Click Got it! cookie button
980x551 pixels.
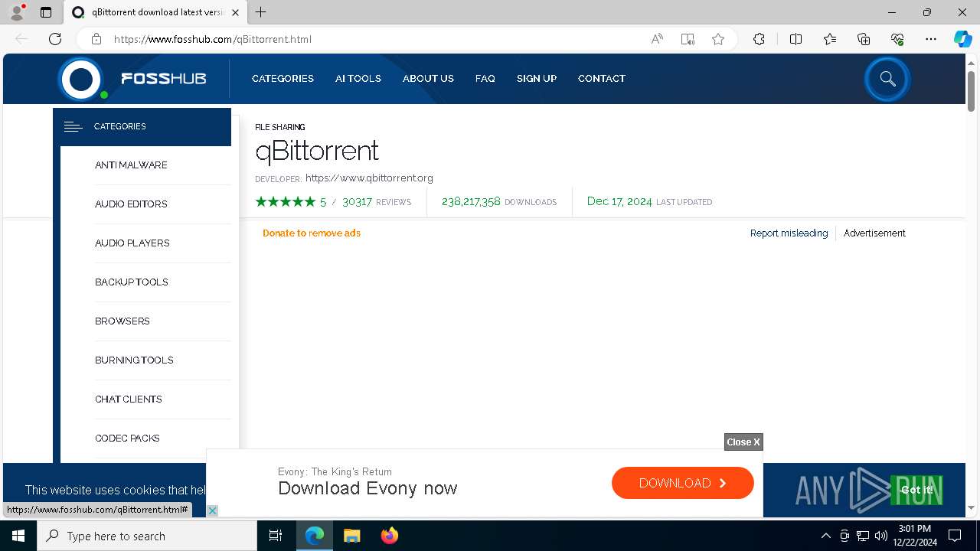tap(916, 490)
